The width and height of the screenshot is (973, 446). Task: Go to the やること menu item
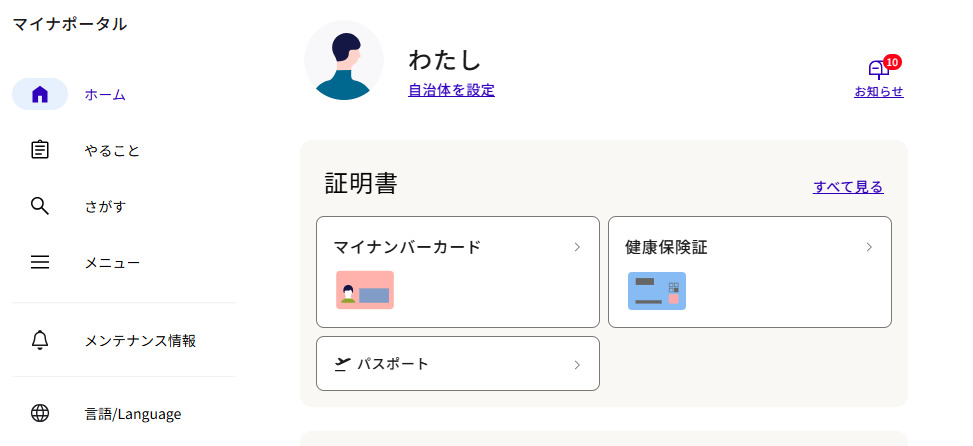[x=112, y=151]
